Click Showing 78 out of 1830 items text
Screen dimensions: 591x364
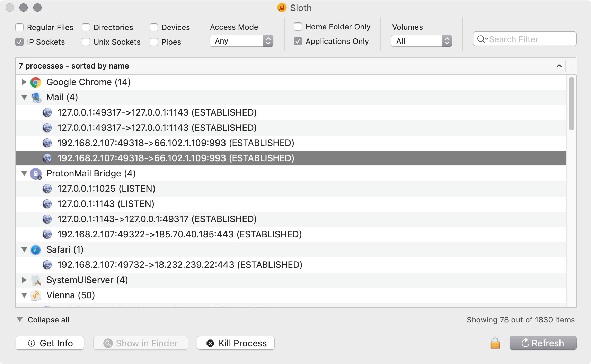click(x=521, y=320)
